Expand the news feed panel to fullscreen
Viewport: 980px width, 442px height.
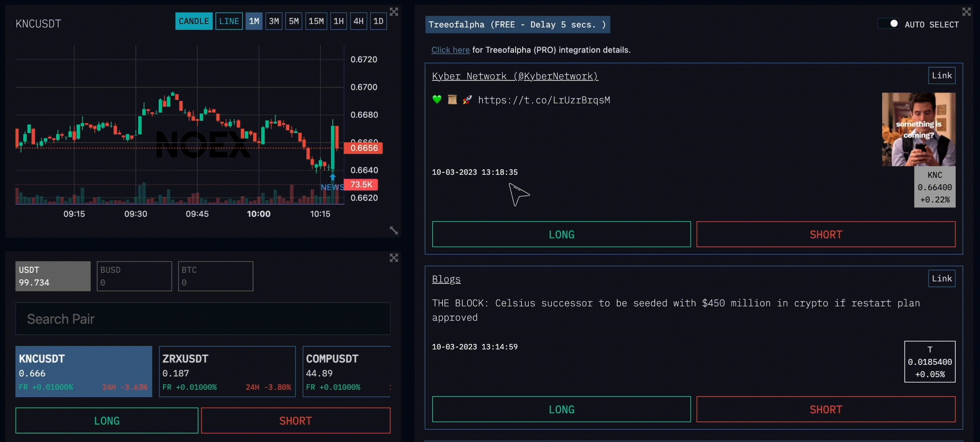click(966, 12)
